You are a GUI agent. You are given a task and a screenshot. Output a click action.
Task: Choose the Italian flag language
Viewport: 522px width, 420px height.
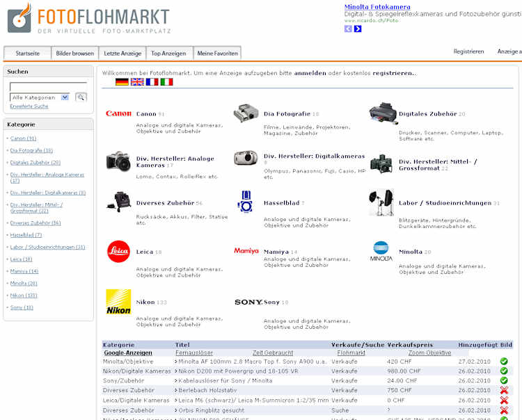click(x=166, y=82)
